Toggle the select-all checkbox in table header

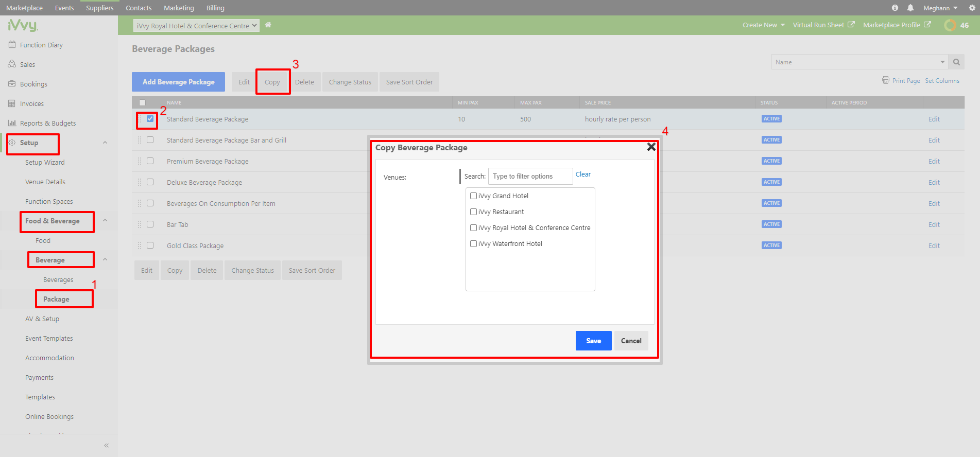143,102
